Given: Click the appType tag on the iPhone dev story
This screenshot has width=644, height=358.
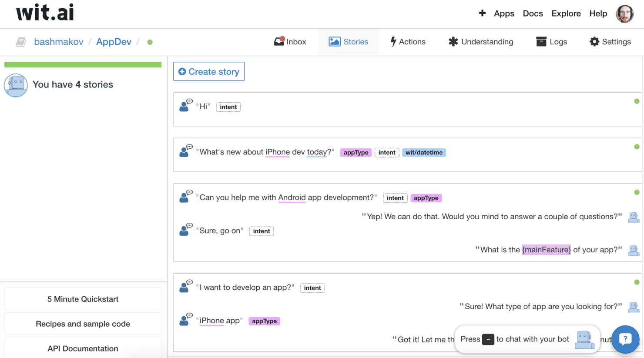Looking at the screenshot, I should [x=356, y=153].
